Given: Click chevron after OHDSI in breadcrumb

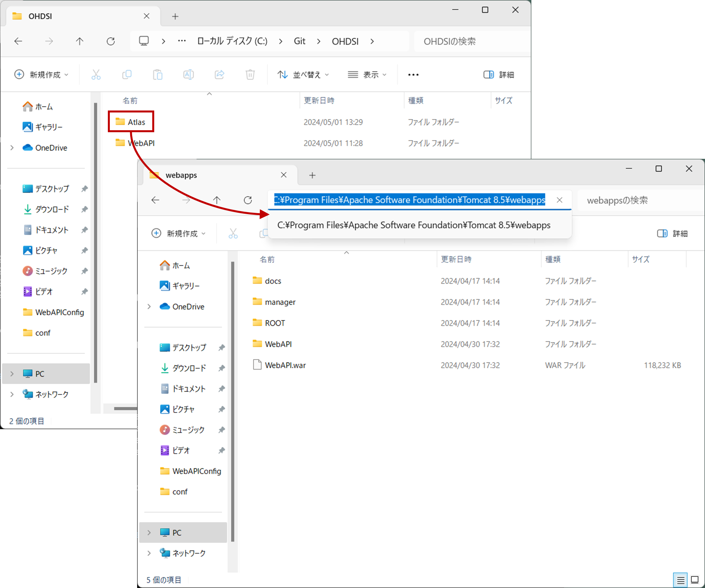Looking at the screenshot, I should click(x=372, y=41).
